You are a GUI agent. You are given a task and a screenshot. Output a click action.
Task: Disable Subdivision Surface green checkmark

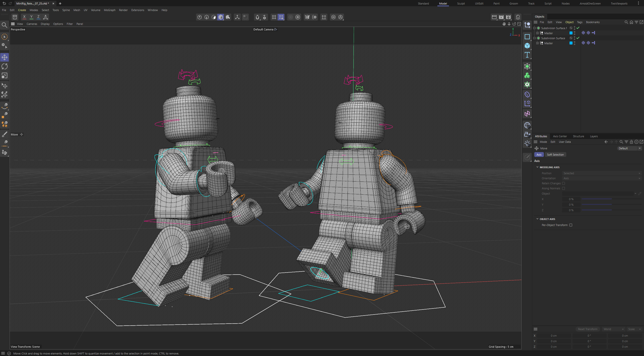pos(578,38)
